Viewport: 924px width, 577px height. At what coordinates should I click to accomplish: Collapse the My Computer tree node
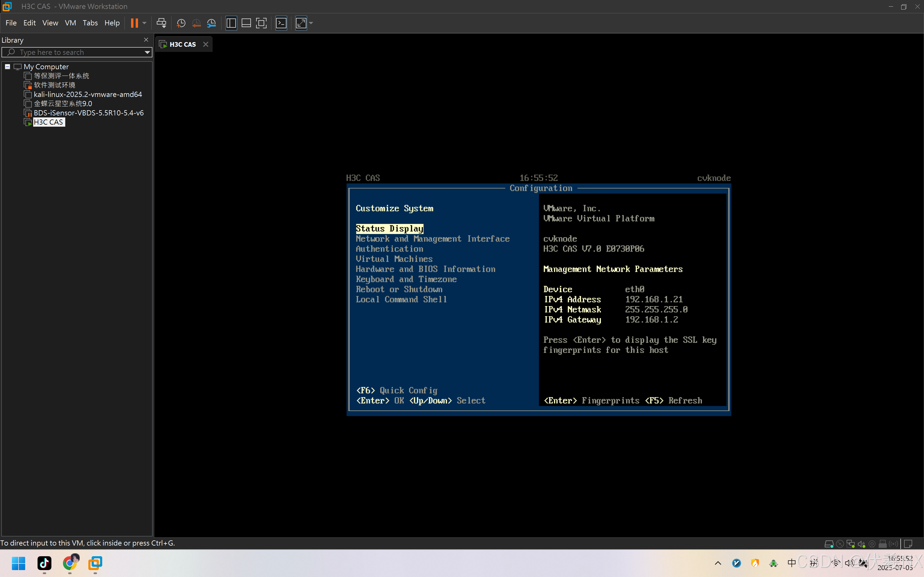8,66
